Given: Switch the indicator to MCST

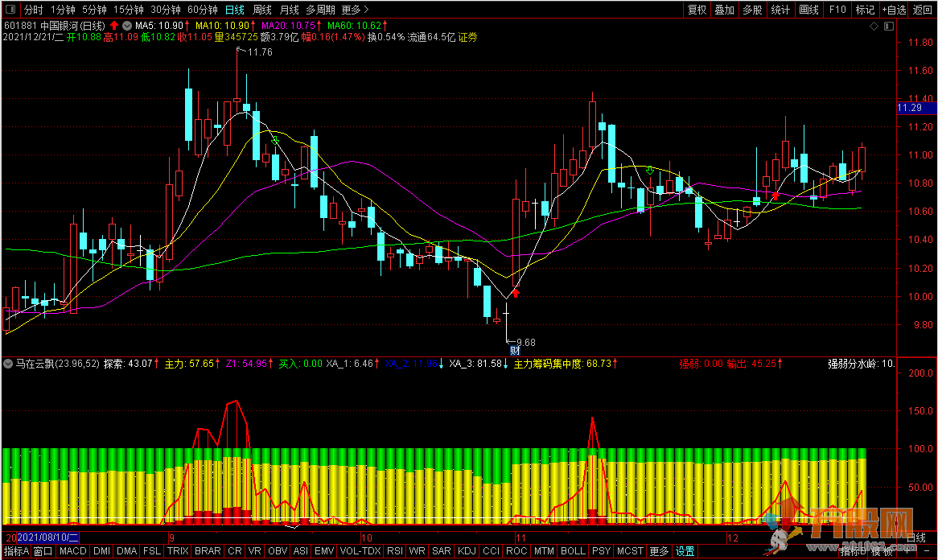Looking at the screenshot, I should [630, 551].
